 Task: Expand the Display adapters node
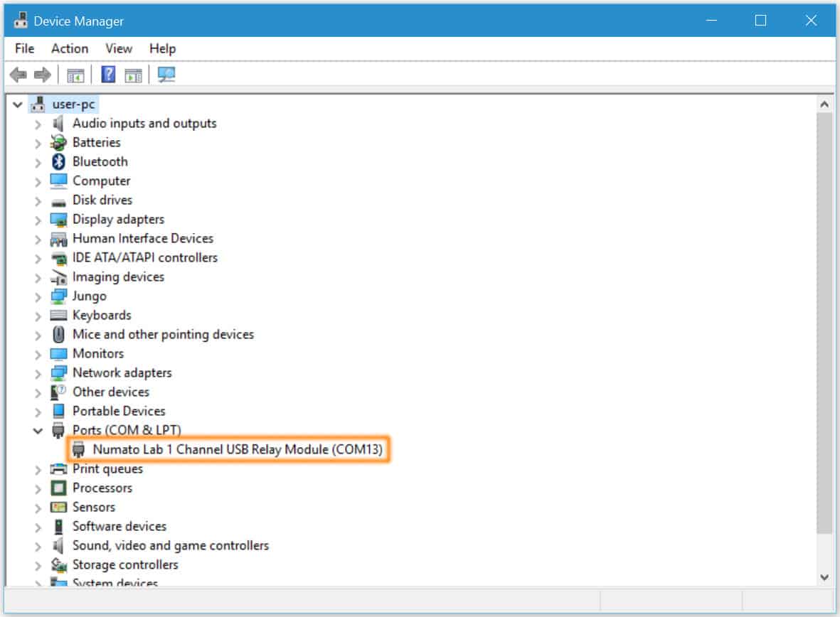point(38,220)
